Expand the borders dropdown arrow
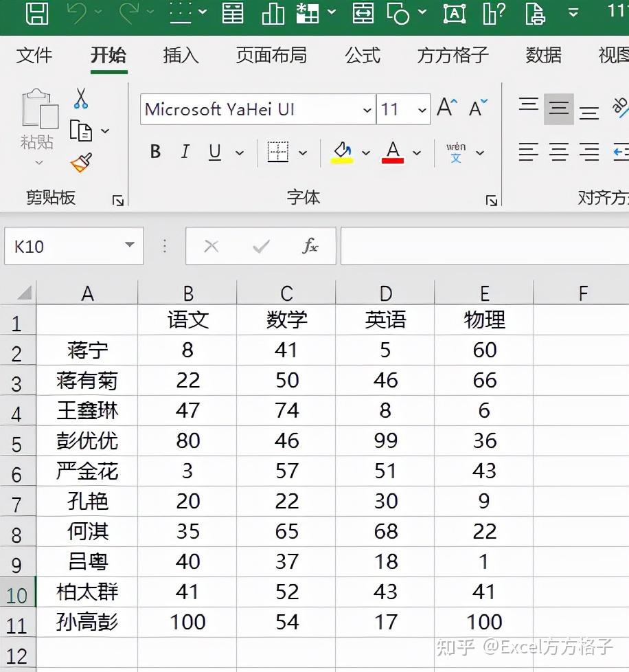 coord(302,152)
